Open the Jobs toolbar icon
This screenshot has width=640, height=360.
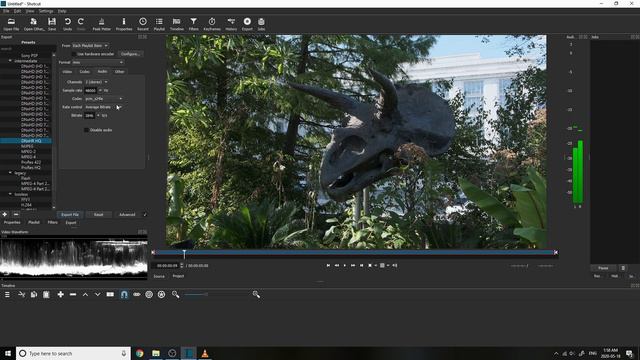pyautogui.click(x=261, y=24)
